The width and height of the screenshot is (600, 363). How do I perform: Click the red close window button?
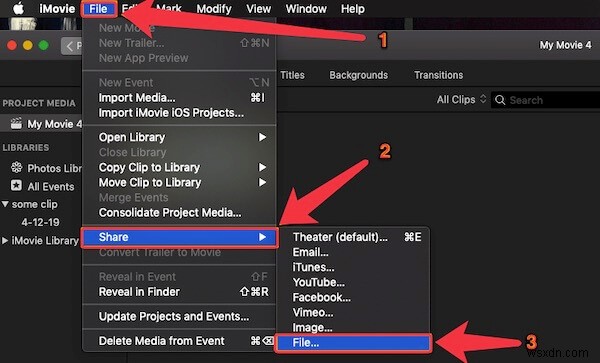click(x=12, y=46)
